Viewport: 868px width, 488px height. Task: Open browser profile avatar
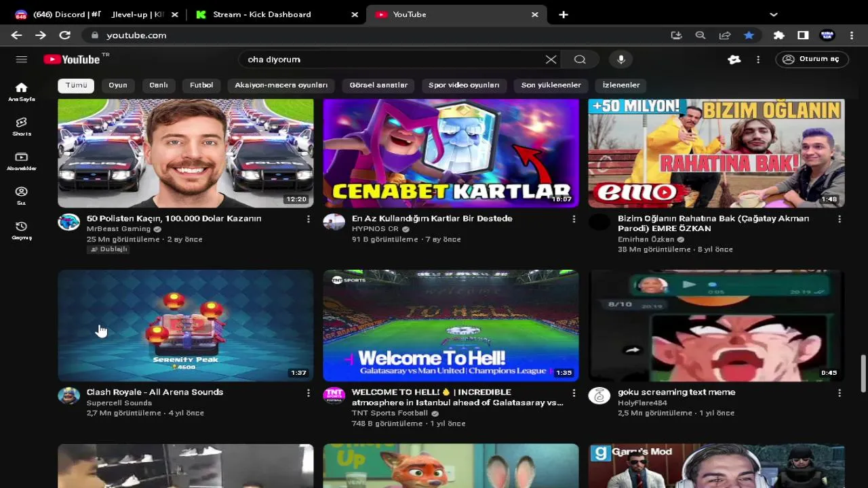coord(827,35)
